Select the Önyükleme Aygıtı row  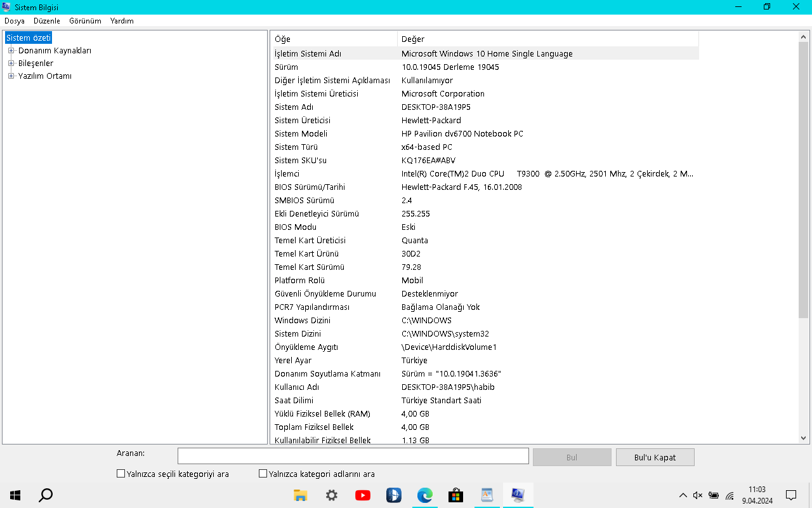point(485,347)
